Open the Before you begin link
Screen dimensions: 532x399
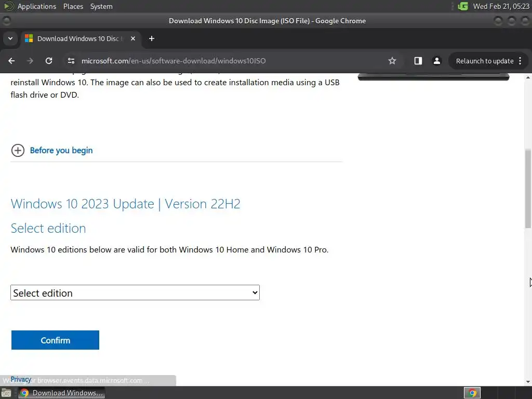tap(61, 150)
